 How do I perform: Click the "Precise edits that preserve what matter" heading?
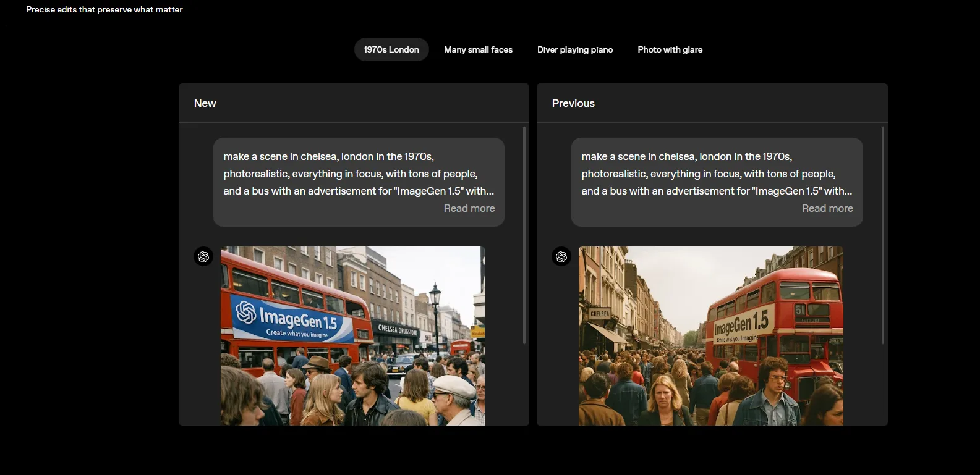[104, 9]
